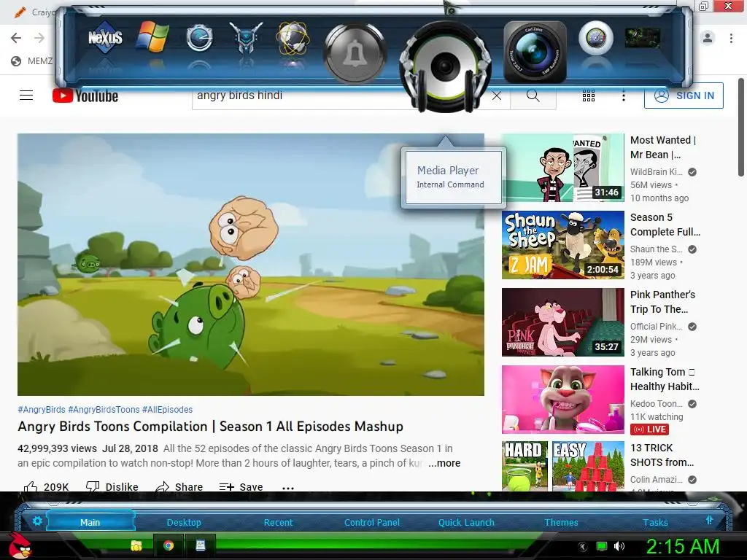The height and width of the screenshot is (560, 747).
Task: Open Shaun the Sheep Season 5 thumbnail
Action: [x=562, y=245]
